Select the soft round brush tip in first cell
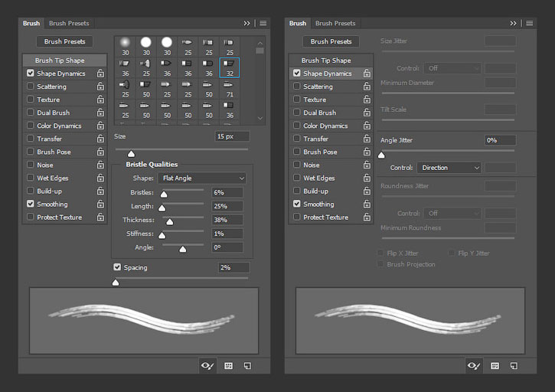This screenshot has height=392, width=555. click(125, 47)
